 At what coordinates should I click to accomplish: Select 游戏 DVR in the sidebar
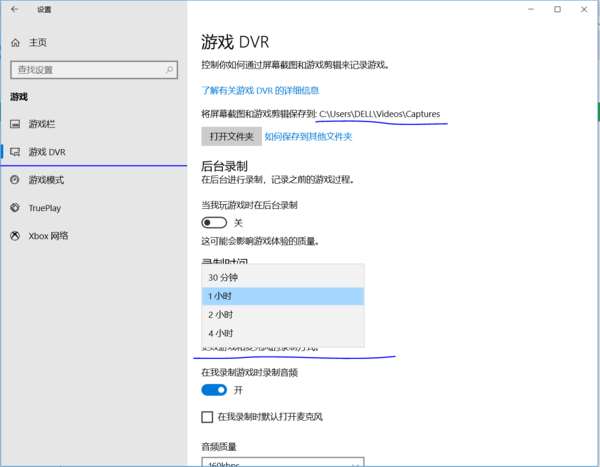point(93,152)
